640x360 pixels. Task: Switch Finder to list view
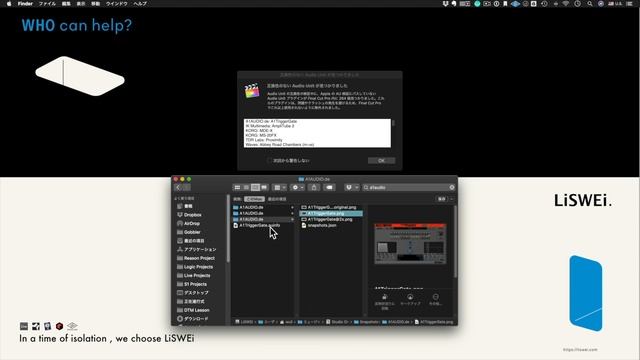(246, 187)
